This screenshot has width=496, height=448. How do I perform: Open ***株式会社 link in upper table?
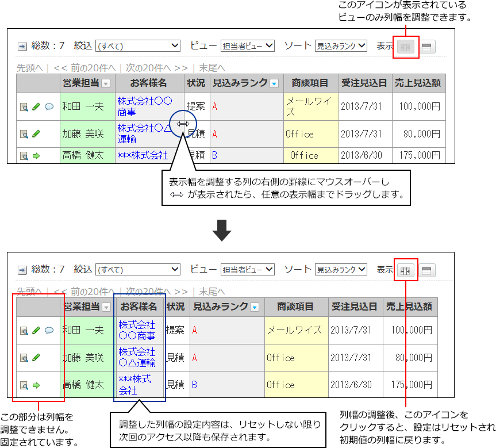143,155
